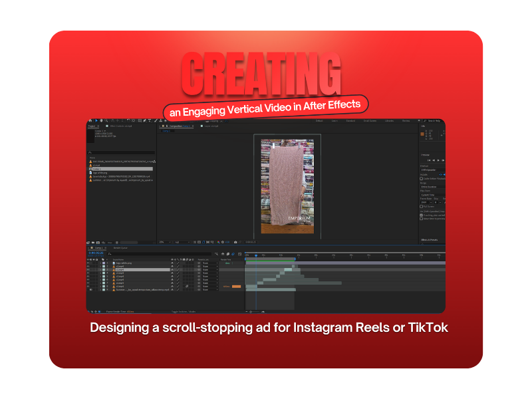The width and height of the screenshot is (532, 399).
Task: Open the viewer resolution dropdown
Action: [x=182, y=242]
